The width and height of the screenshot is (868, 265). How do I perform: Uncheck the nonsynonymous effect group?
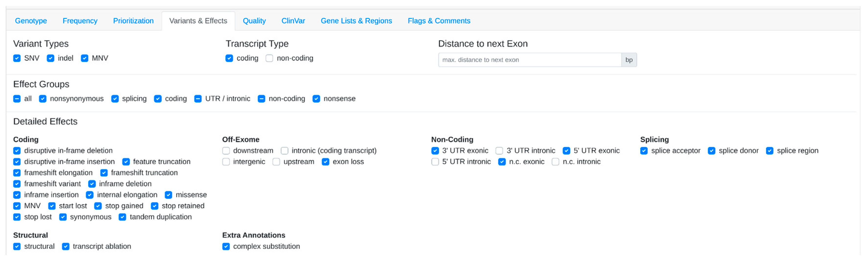[x=43, y=99]
